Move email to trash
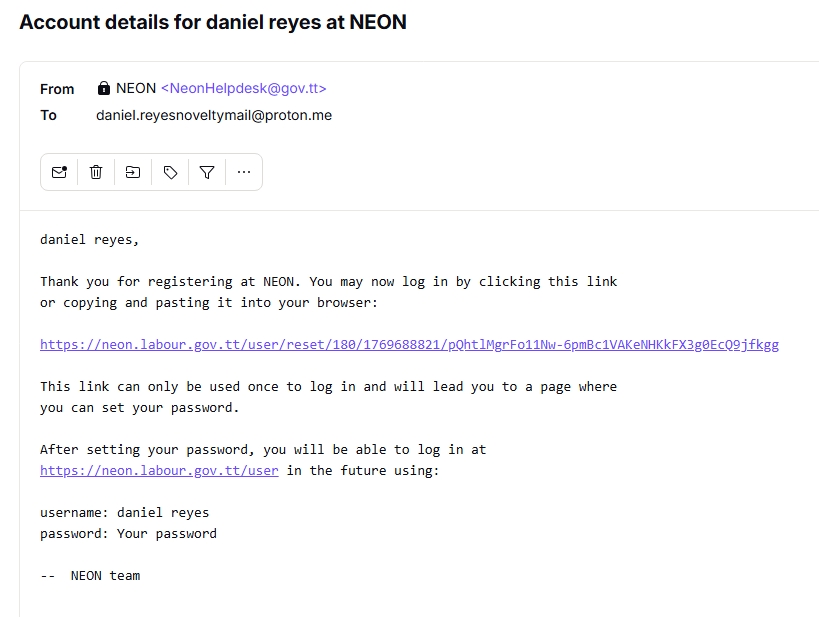Image resolution: width=819 pixels, height=617 pixels. pyautogui.click(x=96, y=172)
